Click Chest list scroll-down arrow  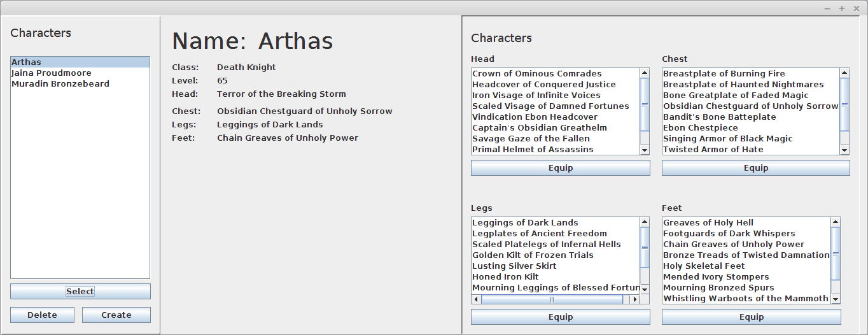pos(844,150)
